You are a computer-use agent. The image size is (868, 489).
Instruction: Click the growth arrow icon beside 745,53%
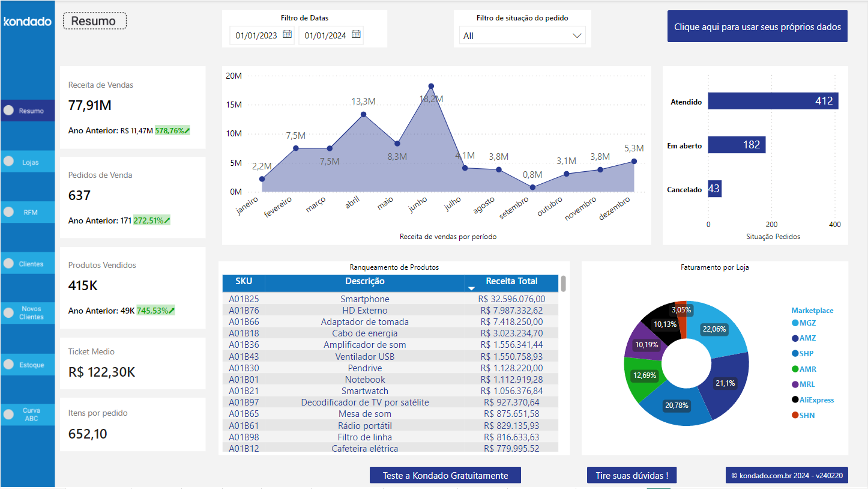pyautogui.click(x=172, y=310)
